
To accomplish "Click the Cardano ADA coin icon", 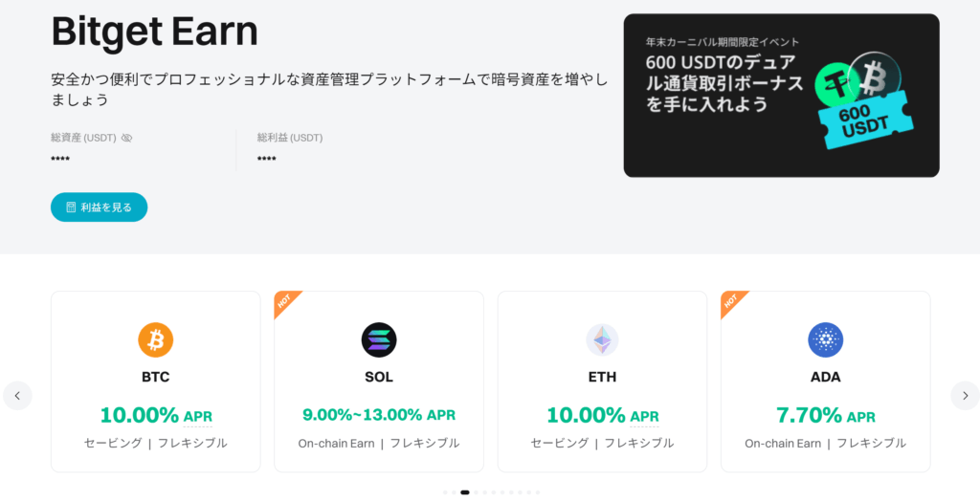I will (x=825, y=338).
